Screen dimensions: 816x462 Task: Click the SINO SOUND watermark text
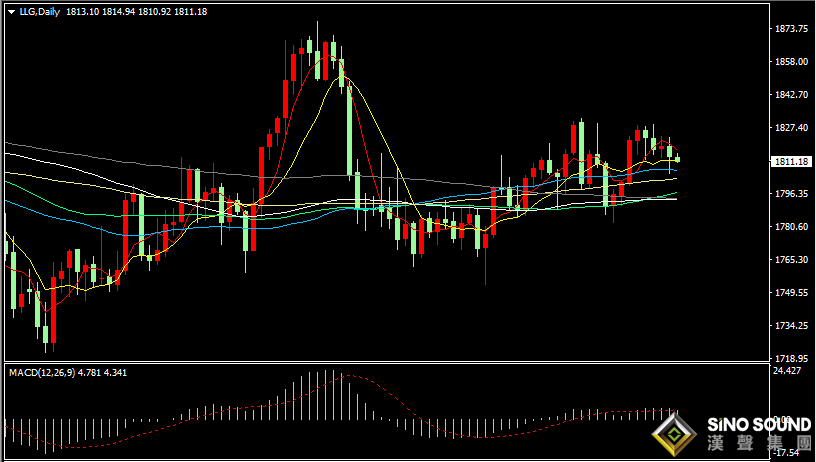pyautogui.click(x=759, y=425)
